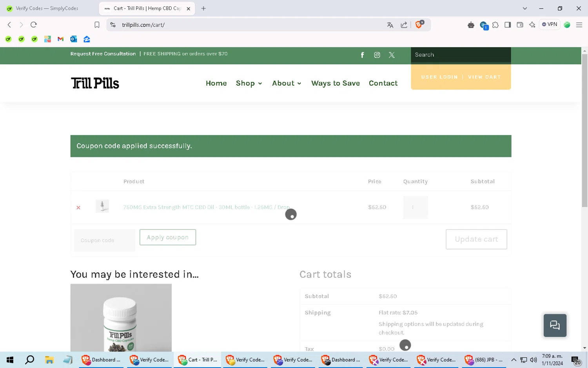This screenshot has height=368, width=588.
Task: Click the taskbar clock showing 7:09 a. m.
Action: pos(552,360)
